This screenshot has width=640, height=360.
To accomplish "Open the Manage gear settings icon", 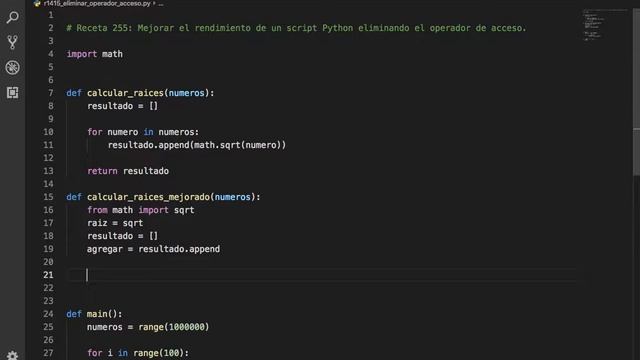I will [x=13, y=356].
